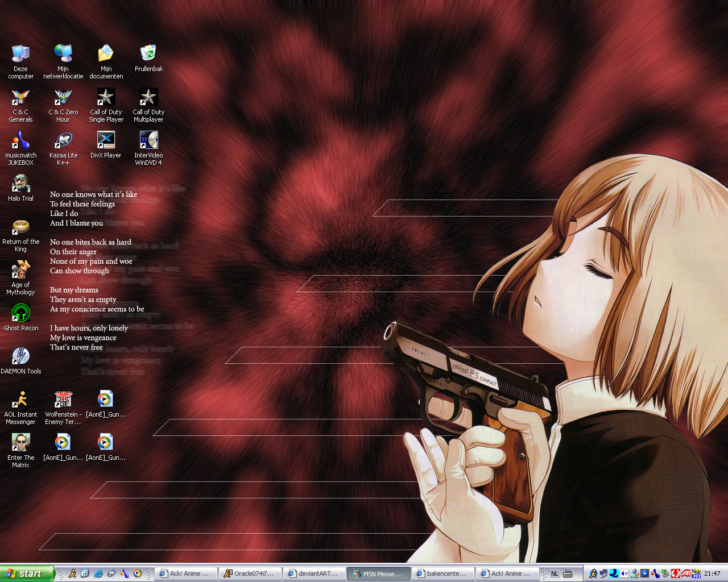Select the Return of the King shortcut
This screenshot has width=728, height=582.
(21, 234)
